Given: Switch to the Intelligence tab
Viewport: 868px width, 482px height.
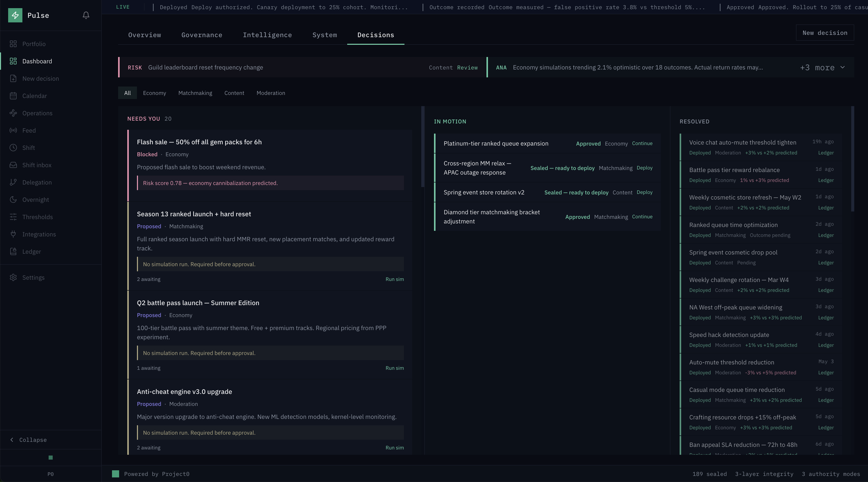Looking at the screenshot, I should point(267,35).
